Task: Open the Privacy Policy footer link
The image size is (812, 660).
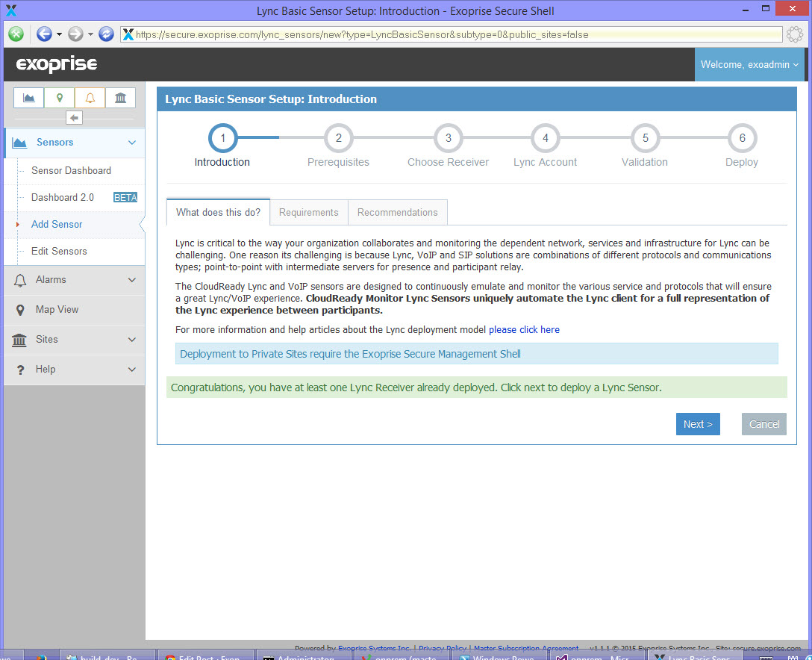Action: pos(443,648)
